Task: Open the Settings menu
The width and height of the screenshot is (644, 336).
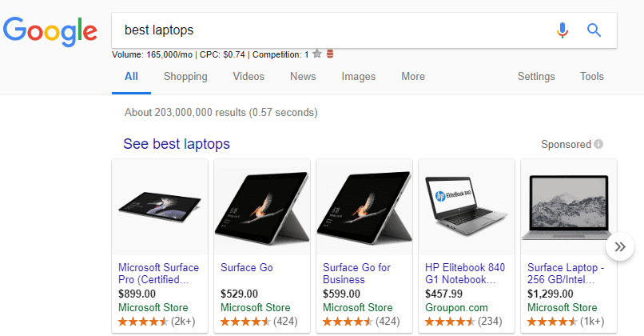Action: pyautogui.click(x=536, y=77)
